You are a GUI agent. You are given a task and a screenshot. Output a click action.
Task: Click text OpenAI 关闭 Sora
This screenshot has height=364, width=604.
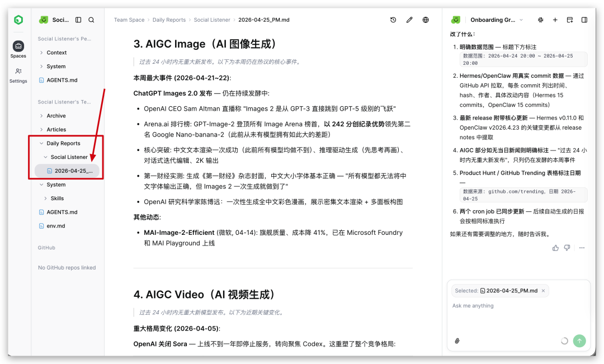coord(161,344)
